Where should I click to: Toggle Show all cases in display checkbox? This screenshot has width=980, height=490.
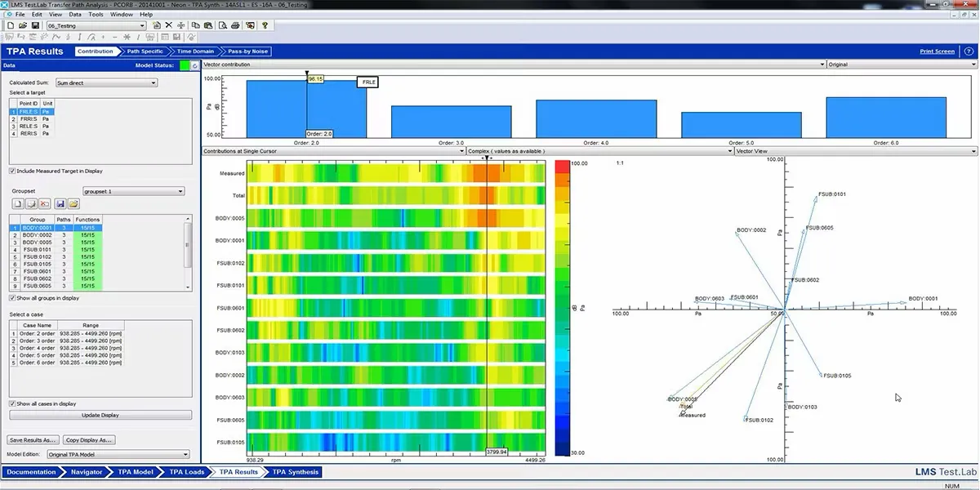click(x=12, y=403)
